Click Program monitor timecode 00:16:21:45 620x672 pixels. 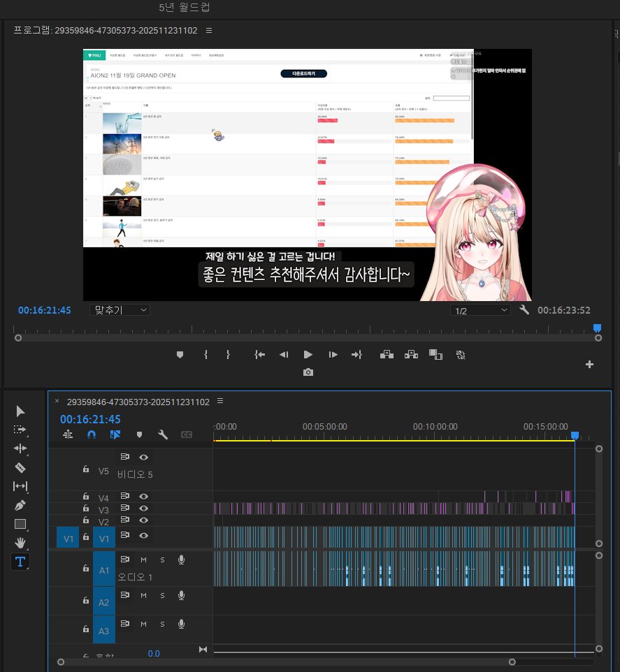[45, 310]
